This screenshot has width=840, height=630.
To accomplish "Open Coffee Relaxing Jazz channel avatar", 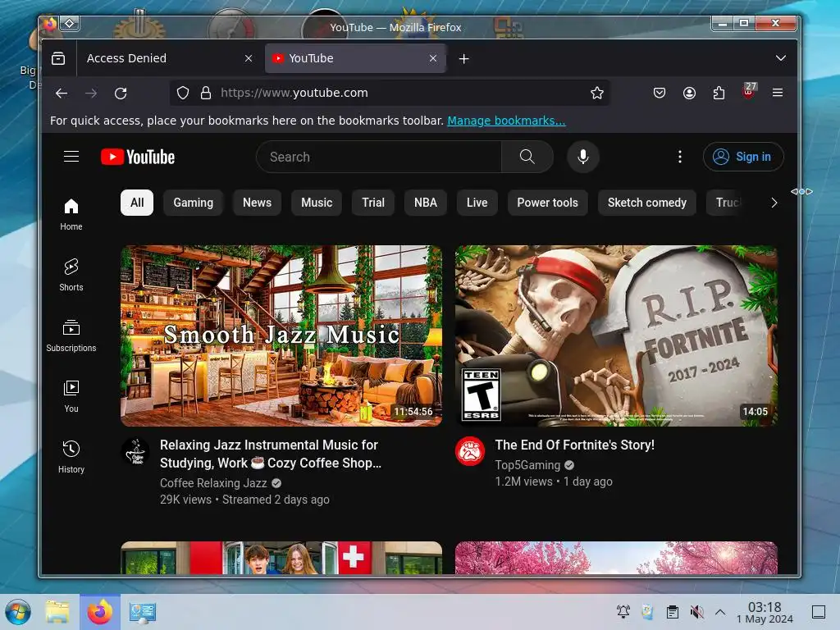I will pos(136,452).
